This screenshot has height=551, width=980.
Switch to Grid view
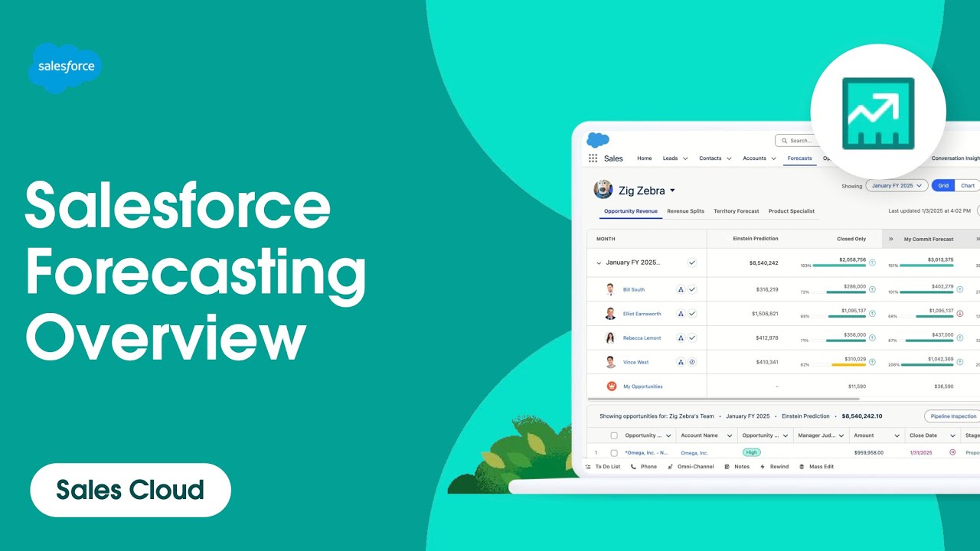tap(943, 186)
